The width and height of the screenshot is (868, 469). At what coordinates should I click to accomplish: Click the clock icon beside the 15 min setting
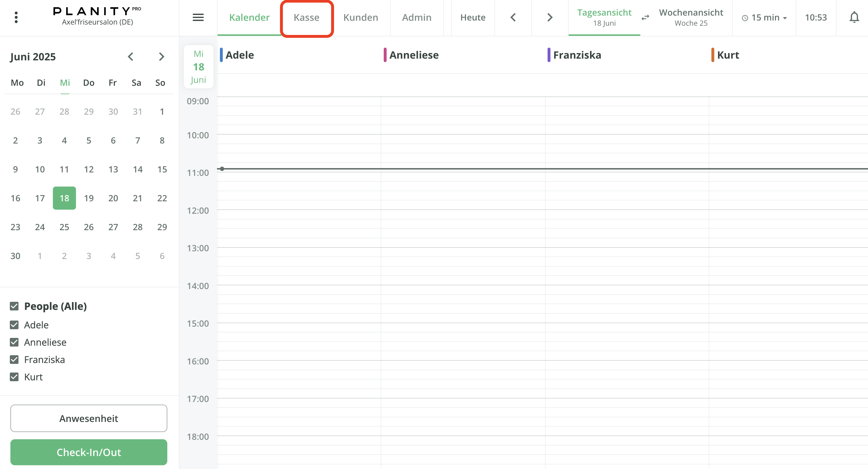(745, 18)
